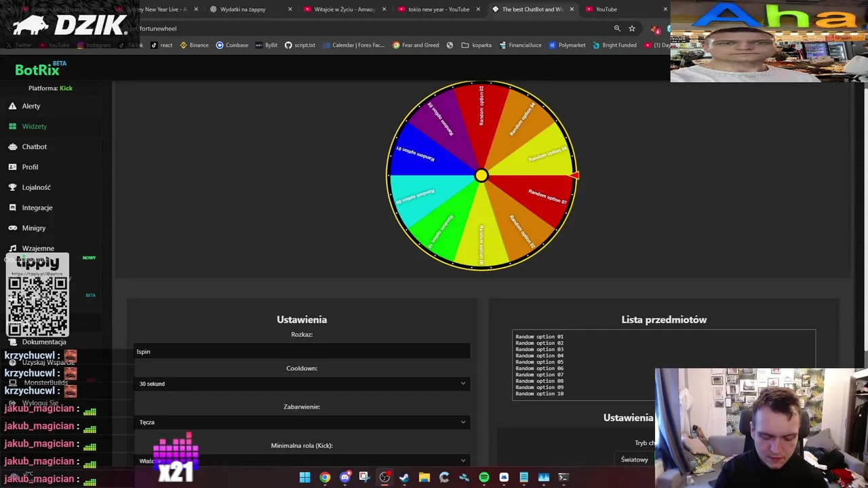868x488 pixels.
Task: Open Steam from the taskbar
Action: (404, 477)
